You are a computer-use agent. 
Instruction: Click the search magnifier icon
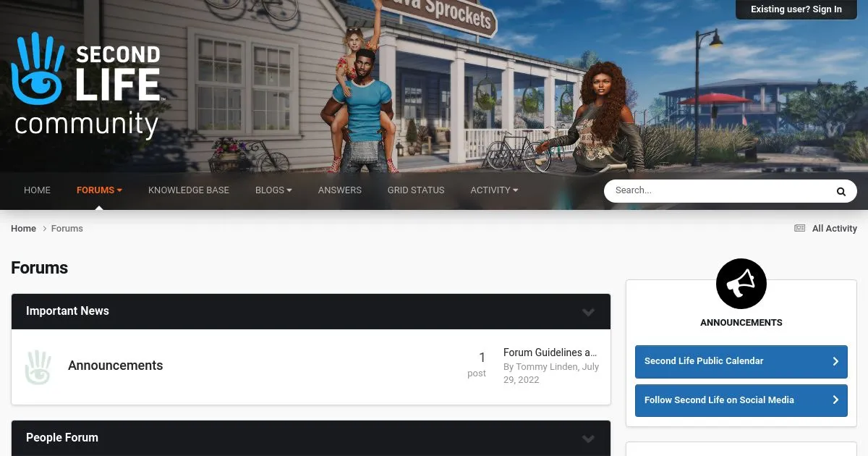(x=841, y=191)
